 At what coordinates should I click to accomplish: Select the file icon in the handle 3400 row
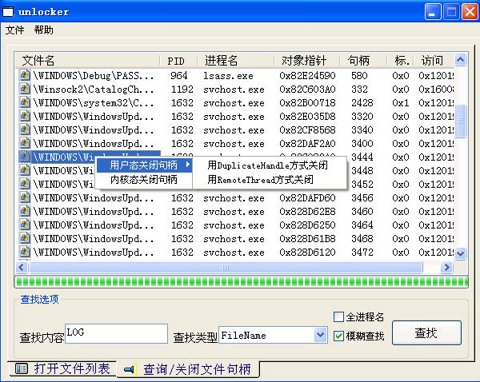coord(24,143)
